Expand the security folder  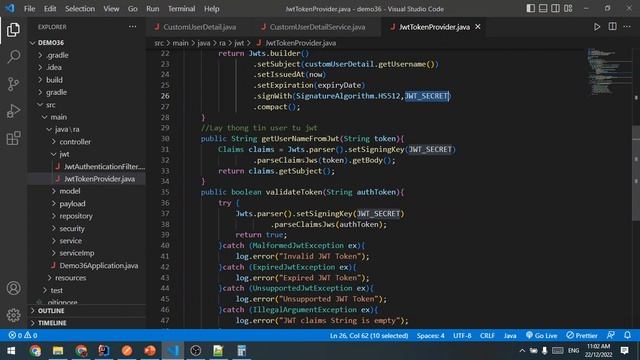pyautogui.click(x=72, y=228)
